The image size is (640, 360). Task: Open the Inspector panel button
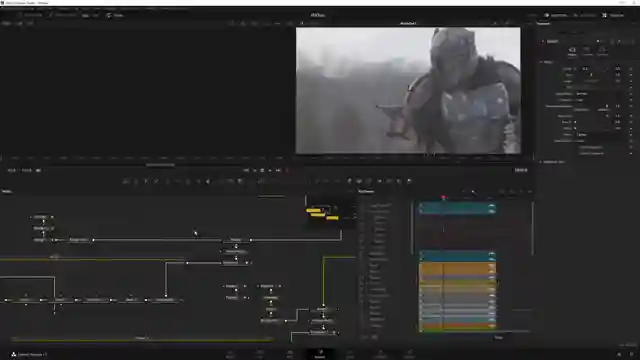(x=613, y=15)
